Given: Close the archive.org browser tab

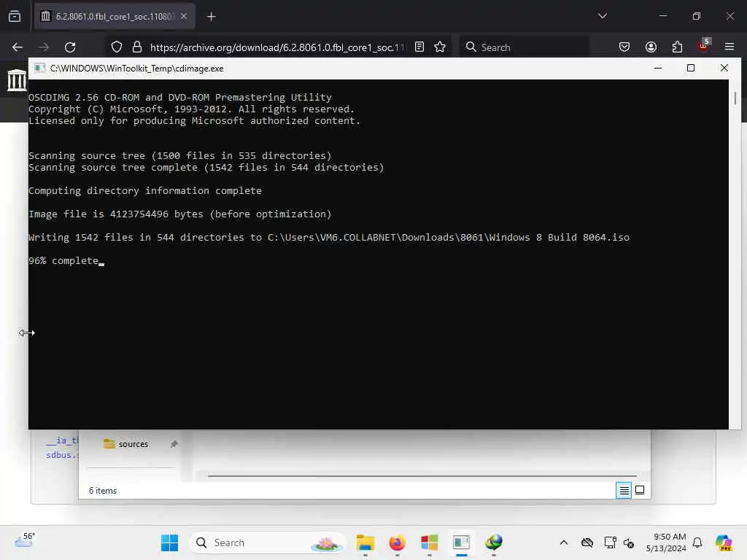Looking at the screenshot, I should pos(184,16).
